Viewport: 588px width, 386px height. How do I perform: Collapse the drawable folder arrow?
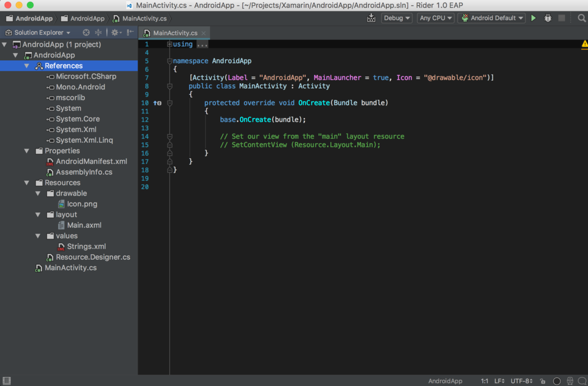(x=38, y=193)
